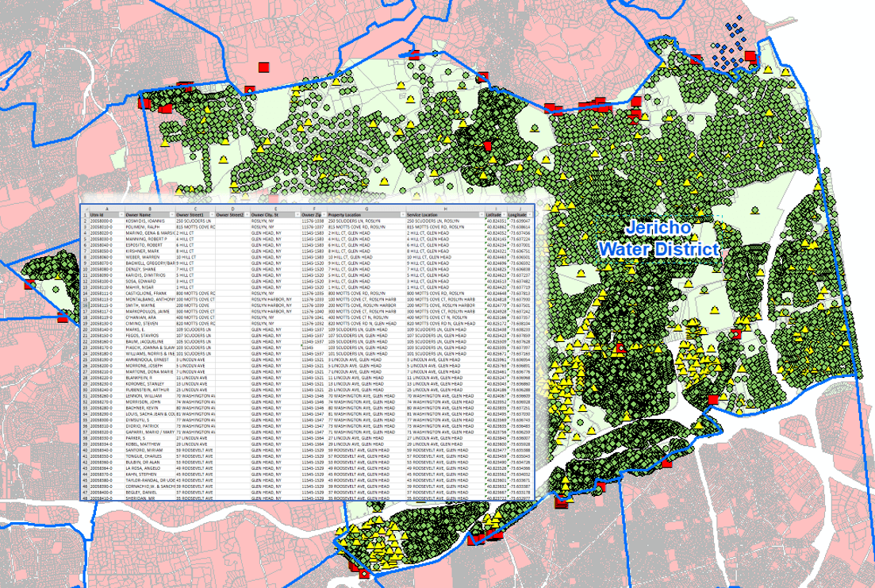The width and height of the screenshot is (875, 588).
Task: Select owner city cell ROSLYN HARBOR, NY for MONTALBANO
Action: click(275, 299)
